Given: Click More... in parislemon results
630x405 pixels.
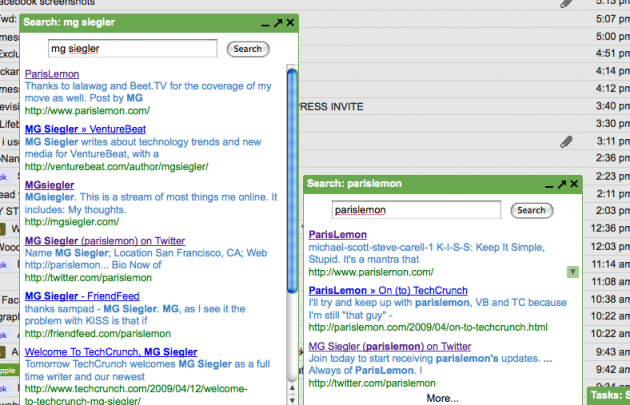Looking at the screenshot, I should (x=442, y=398).
